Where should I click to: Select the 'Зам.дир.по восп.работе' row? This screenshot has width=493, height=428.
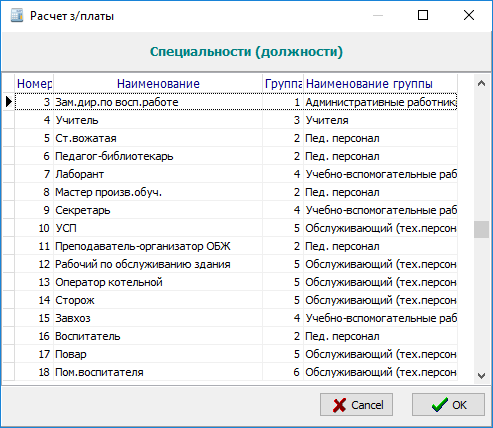click(236, 102)
